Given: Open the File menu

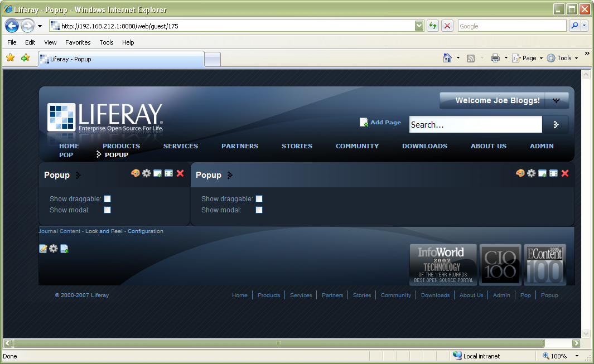Looking at the screenshot, I should (12, 42).
